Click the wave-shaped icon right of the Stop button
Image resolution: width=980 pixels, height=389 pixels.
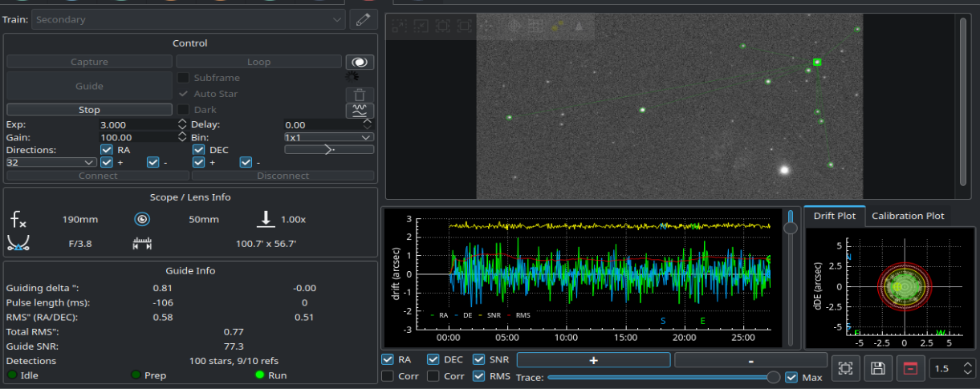click(360, 111)
